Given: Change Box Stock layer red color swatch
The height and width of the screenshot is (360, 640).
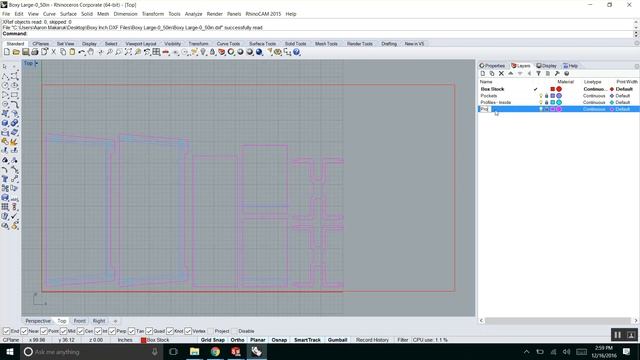Looking at the screenshot, I should pos(553,89).
